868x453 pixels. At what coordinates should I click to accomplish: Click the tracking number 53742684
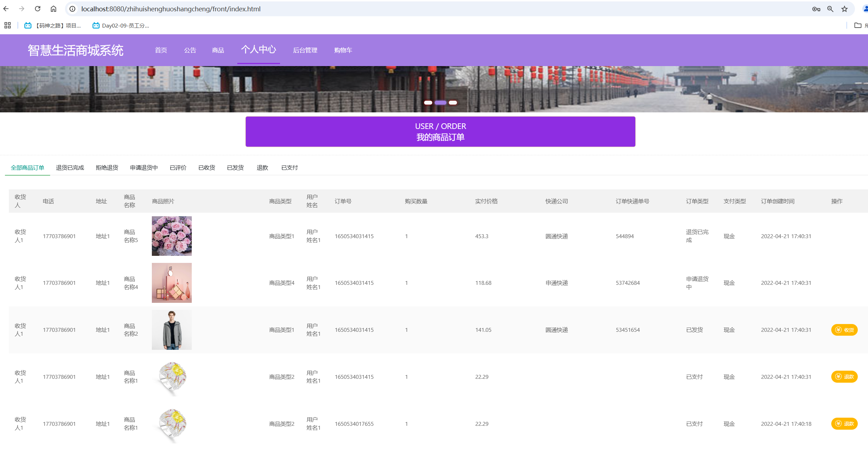click(x=628, y=283)
